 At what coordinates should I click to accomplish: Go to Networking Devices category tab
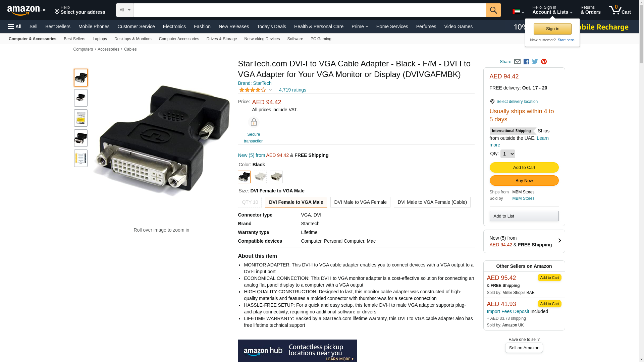[x=262, y=39]
